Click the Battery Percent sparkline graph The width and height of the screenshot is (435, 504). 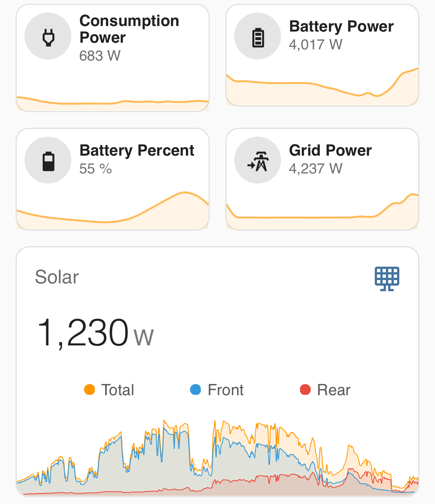[113, 211]
